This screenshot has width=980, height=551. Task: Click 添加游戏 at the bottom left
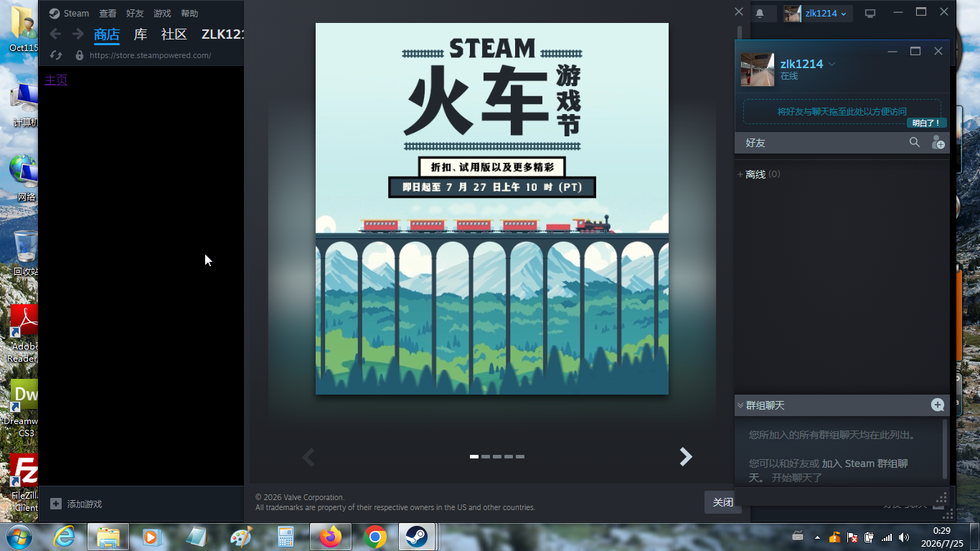click(x=76, y=504)
